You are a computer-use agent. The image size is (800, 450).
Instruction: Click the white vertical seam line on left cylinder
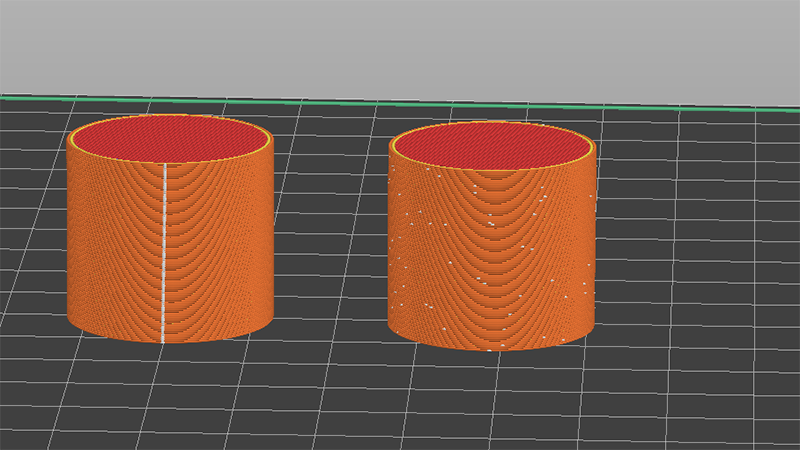point(164,250)
